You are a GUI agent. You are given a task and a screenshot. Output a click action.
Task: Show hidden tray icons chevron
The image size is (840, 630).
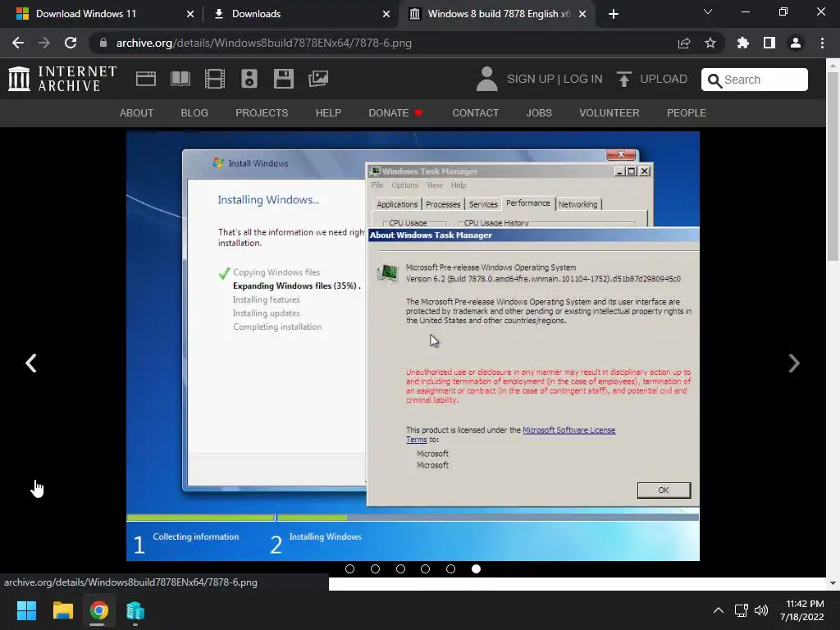(x=719, y=610)
